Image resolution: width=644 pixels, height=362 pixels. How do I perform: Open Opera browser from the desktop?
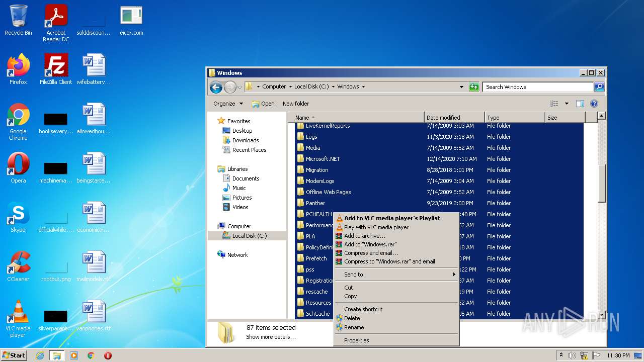tap(18, 164)
